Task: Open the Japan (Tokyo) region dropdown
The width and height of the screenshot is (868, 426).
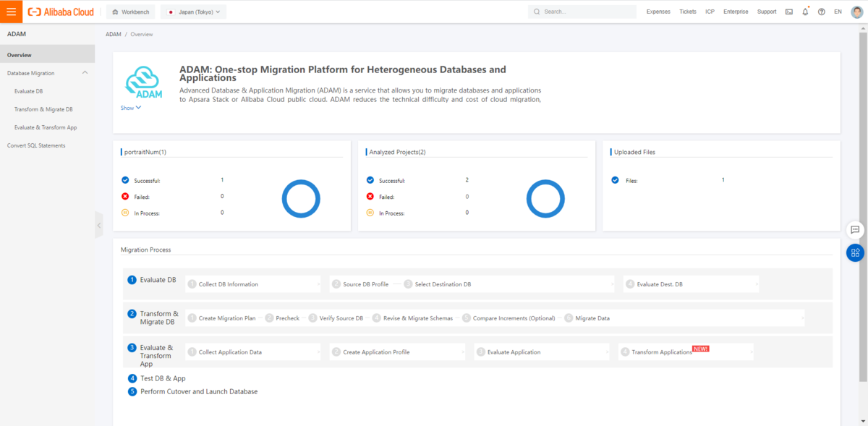Action: (193, 12)
